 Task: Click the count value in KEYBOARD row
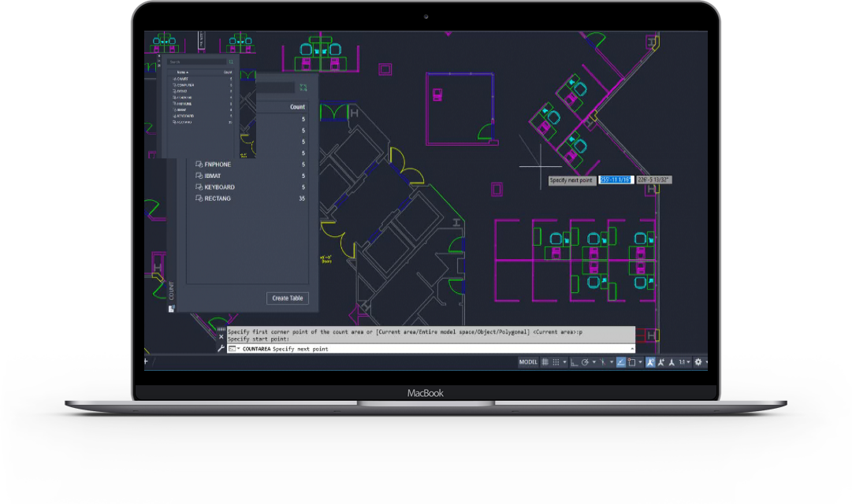click(x=303, y=187)
